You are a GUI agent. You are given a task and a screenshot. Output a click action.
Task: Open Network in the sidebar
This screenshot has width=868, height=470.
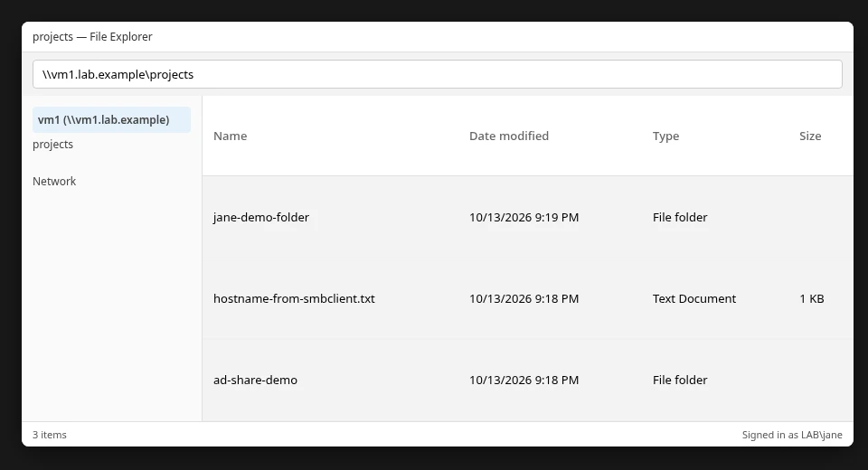pyautogui.click(x=54, y=181)
